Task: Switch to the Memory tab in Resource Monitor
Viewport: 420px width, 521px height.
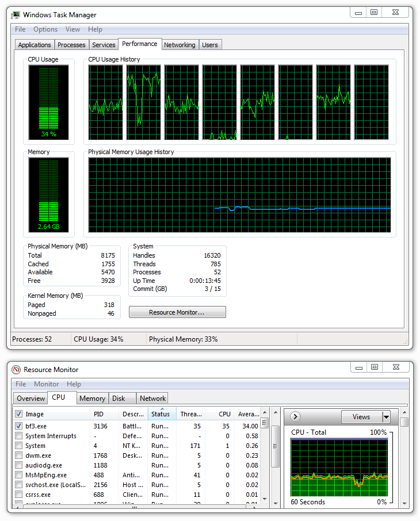Action: pos(92,398)
